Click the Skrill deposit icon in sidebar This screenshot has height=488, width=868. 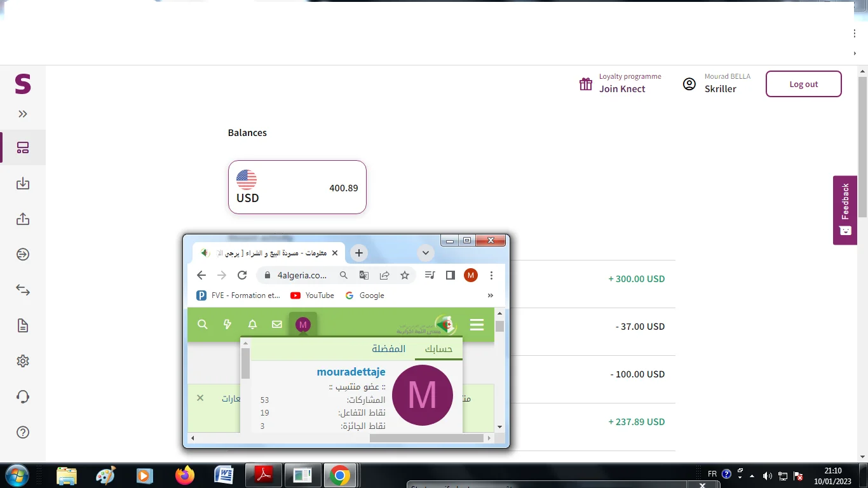point(23,184)
